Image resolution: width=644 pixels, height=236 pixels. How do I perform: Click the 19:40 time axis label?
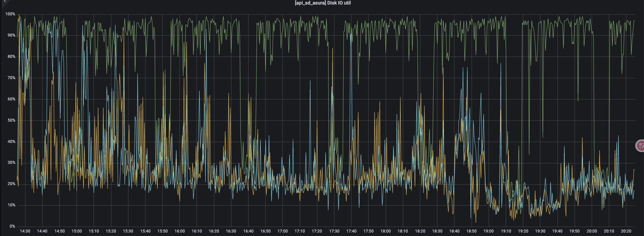[557, 231]
